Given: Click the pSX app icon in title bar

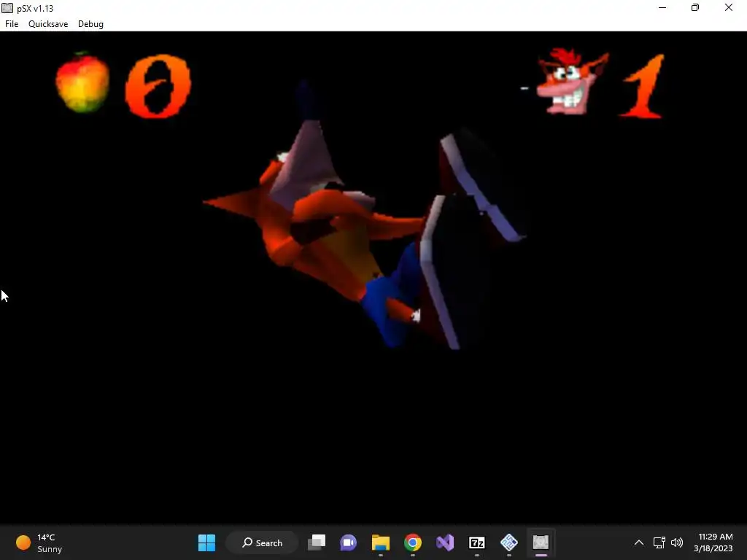Looking at the screenshot, I should coord(7,8).
